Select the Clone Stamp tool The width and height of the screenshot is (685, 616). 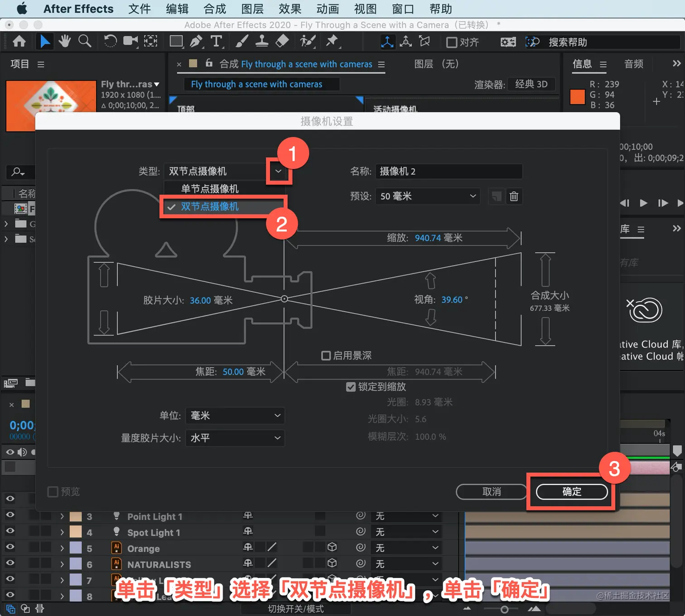[262, 41]
